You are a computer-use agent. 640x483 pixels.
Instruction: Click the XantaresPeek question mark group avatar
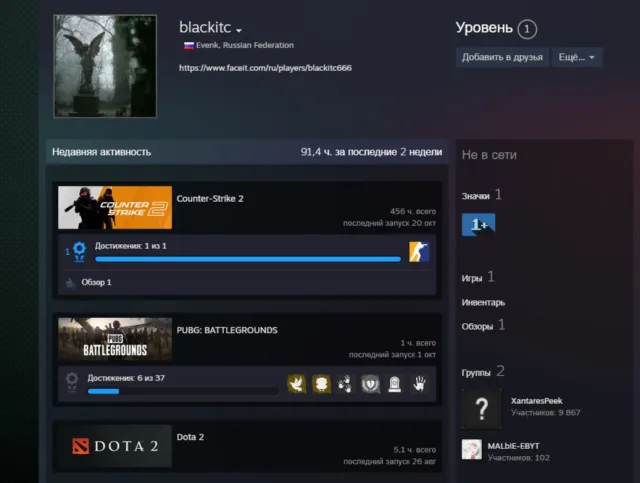point(482,408)
